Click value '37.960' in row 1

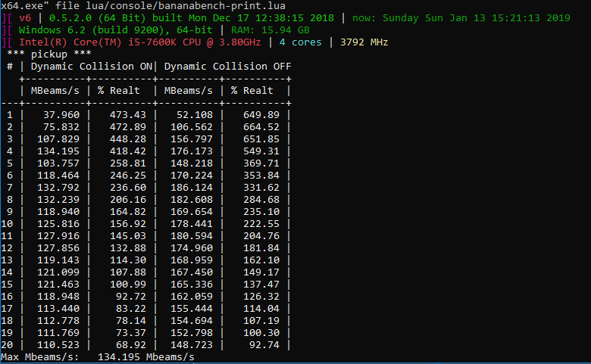pos(61,115)
